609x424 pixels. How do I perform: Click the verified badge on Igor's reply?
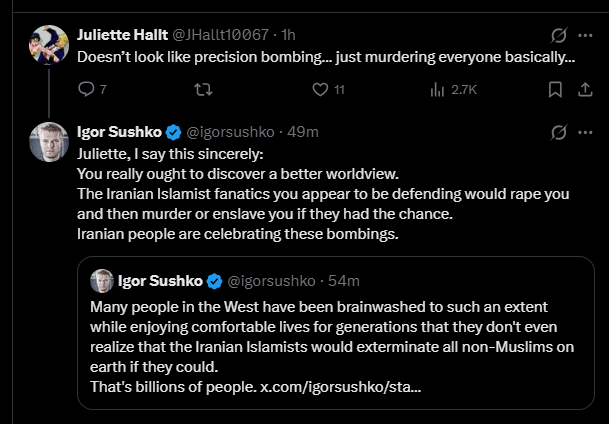click(171, 131)
